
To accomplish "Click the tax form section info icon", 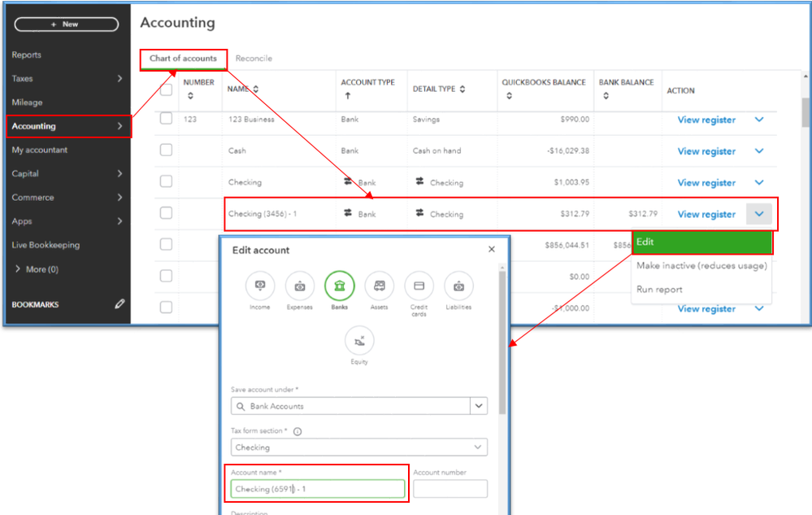I will [x=297, y=431].
